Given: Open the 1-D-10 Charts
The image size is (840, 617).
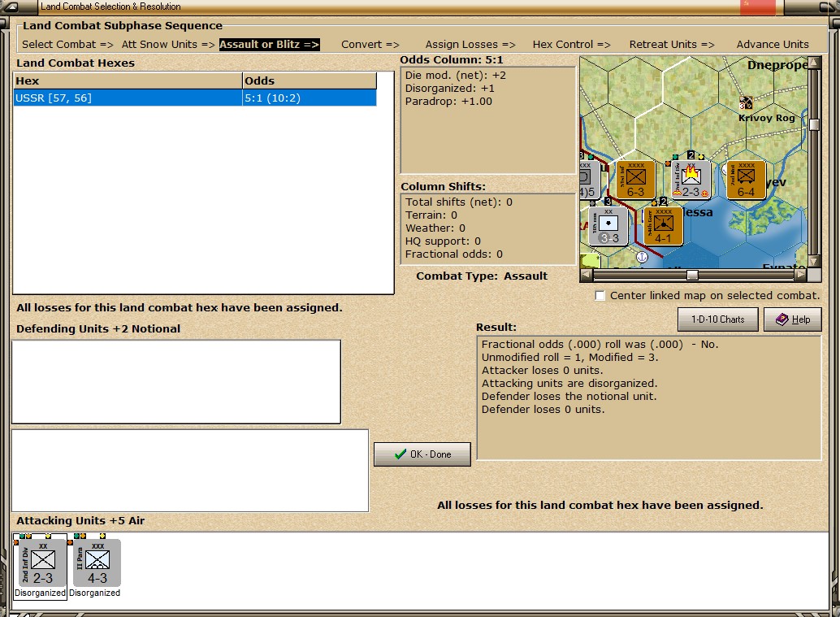Looking at the screenshot, I should pyautogui.click(x=718, y=319).
